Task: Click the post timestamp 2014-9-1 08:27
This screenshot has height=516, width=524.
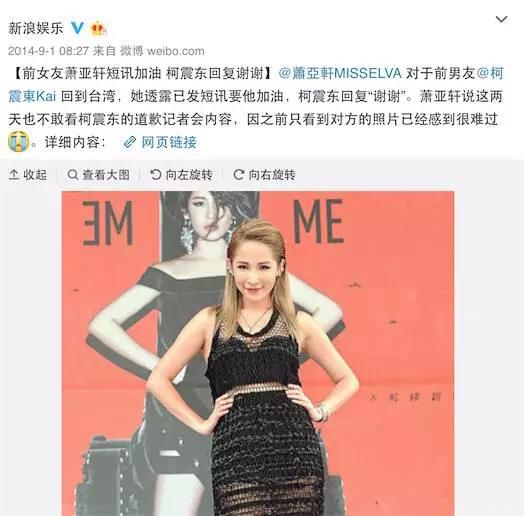Action: 48,51
